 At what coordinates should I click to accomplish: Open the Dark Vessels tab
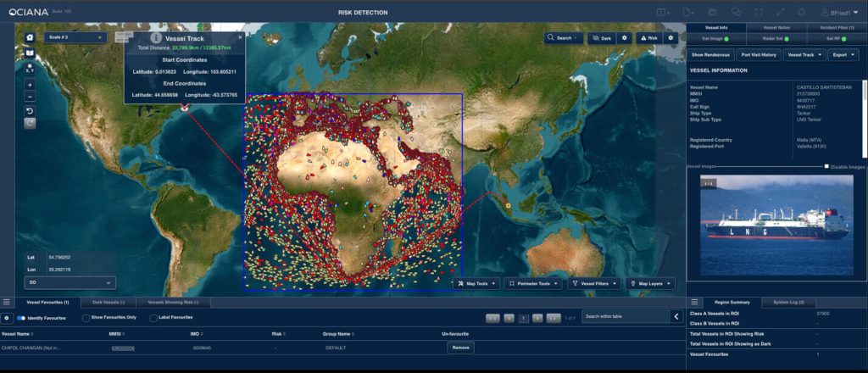tap(108, 302)
